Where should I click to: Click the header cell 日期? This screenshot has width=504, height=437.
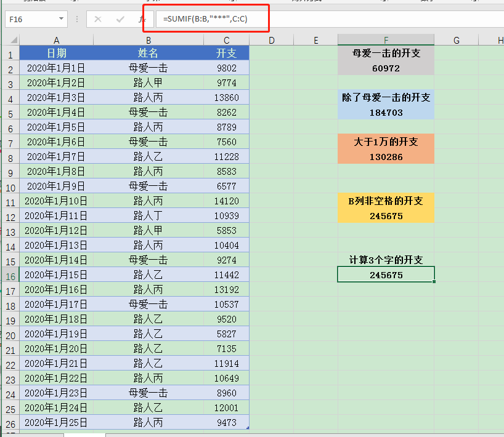pos(57,53)
